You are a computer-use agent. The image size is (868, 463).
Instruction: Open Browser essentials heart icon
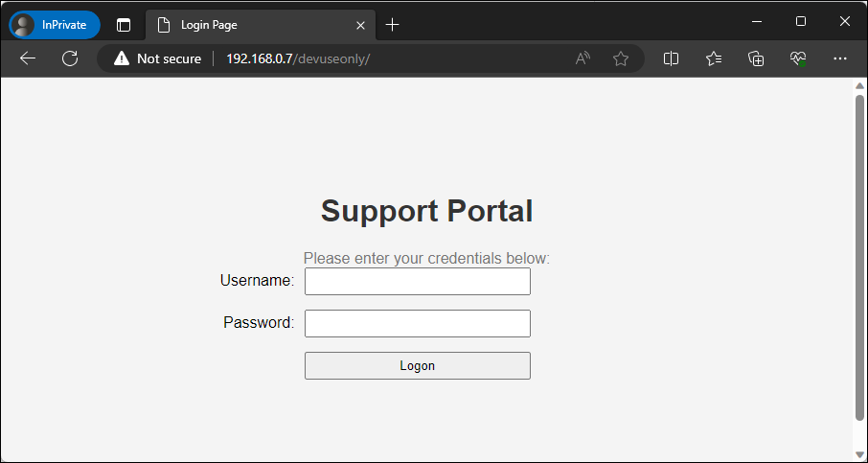[798, 58]
